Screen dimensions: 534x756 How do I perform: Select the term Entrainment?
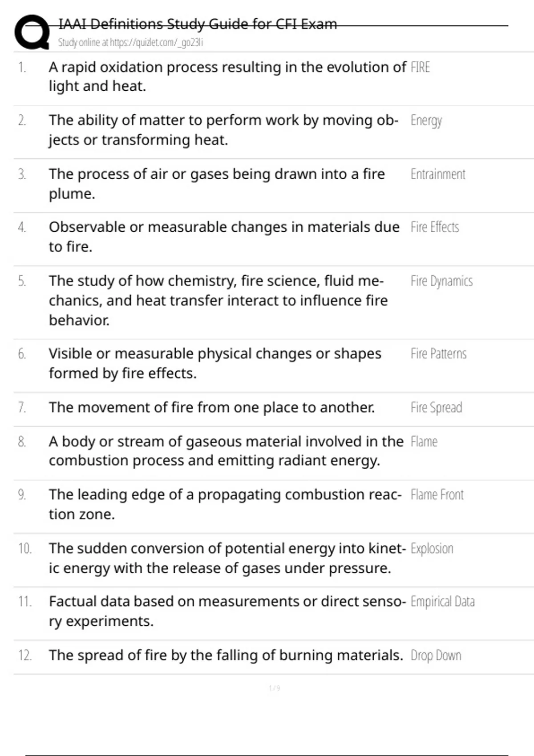(x=438, y=174)
